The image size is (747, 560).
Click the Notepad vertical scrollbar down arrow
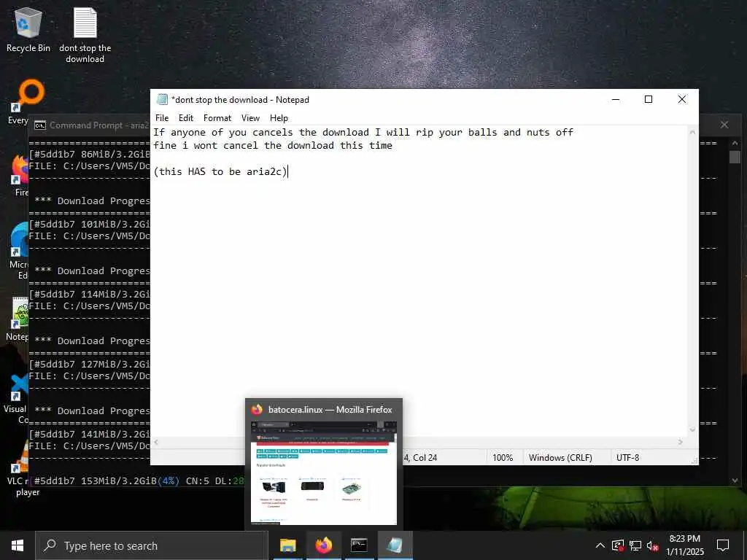pyautogui.click(x=693, y=430)
